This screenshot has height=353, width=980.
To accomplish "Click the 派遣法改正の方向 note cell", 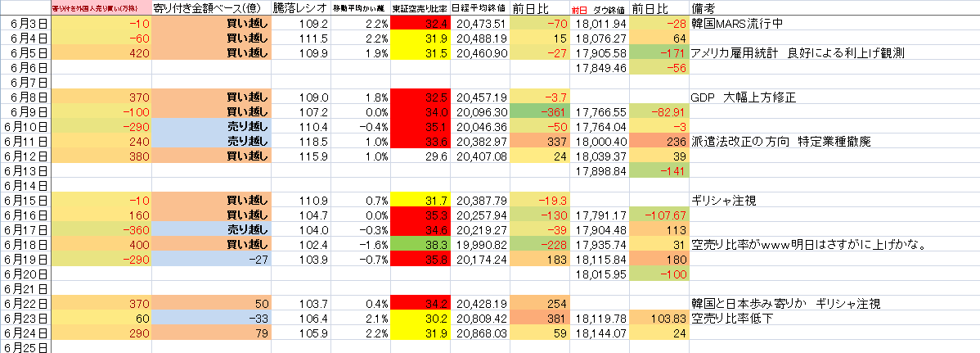I will click(x=780, y=142).
